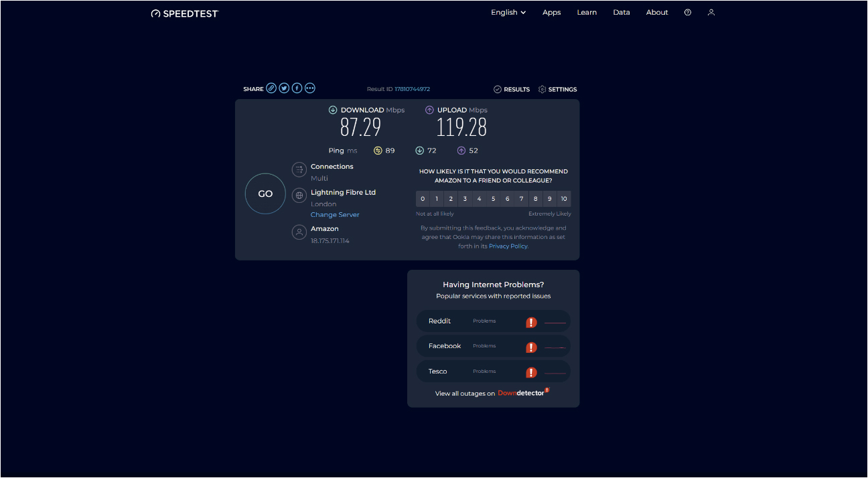The height and width of the screenshot is (478, 868).
Task: Share result on Twitter icon
Action: [284, 88]
